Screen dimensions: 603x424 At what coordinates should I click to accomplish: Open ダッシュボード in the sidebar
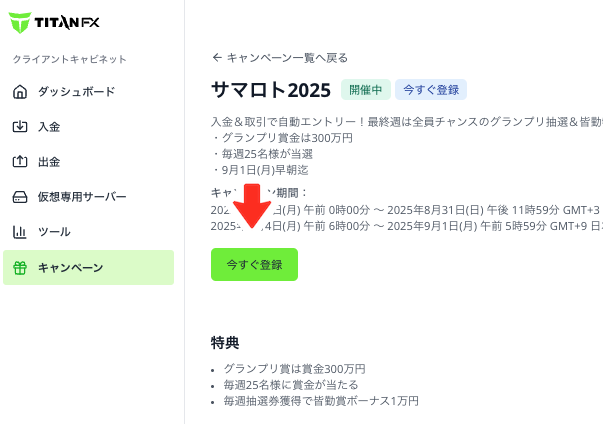click(x=88, y=92)
